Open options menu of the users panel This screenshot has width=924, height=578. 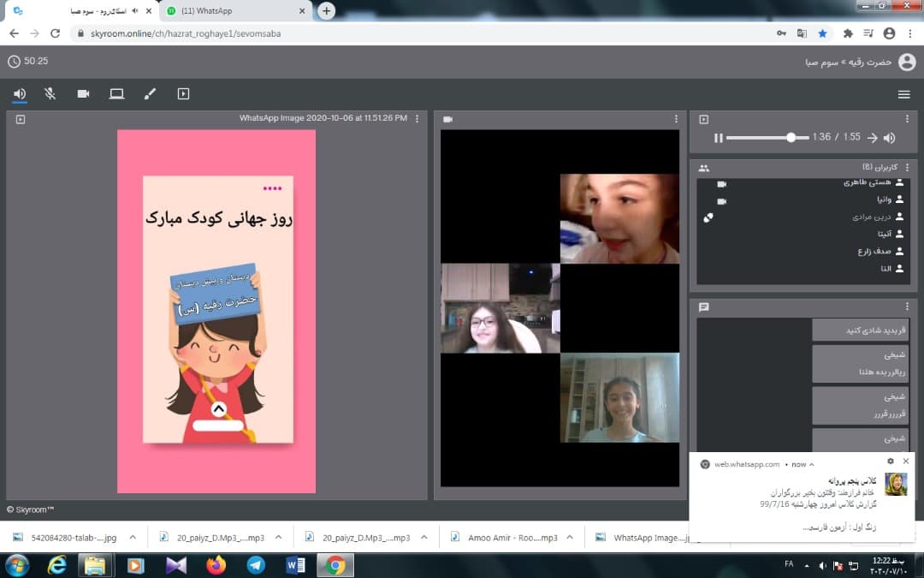coord(908,168)
